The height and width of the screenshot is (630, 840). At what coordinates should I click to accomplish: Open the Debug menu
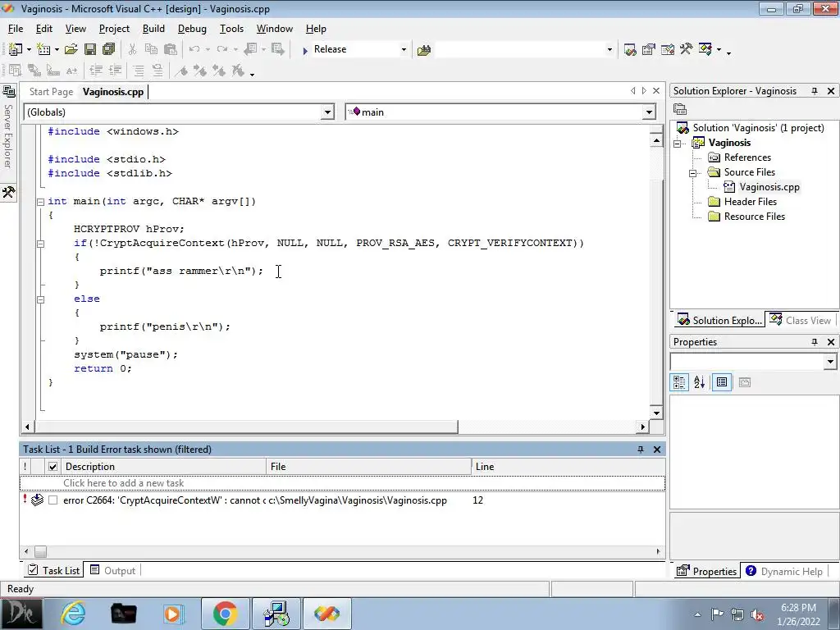[192, 29]
